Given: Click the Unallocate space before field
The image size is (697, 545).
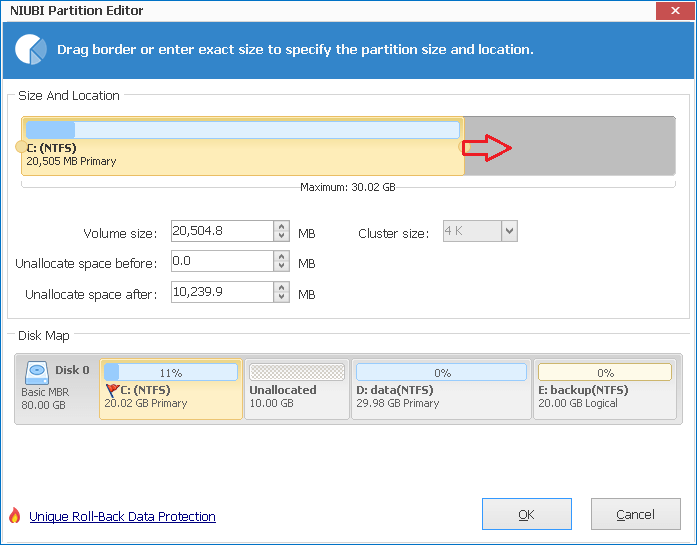Looking at the screenshot, I should coord(222,261).
